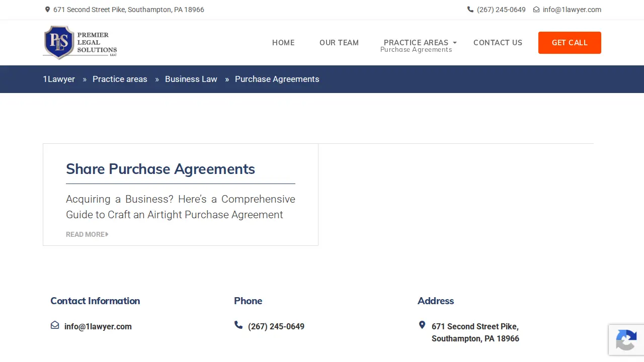
Task: Click the Address heading
Action: [436, 301]
